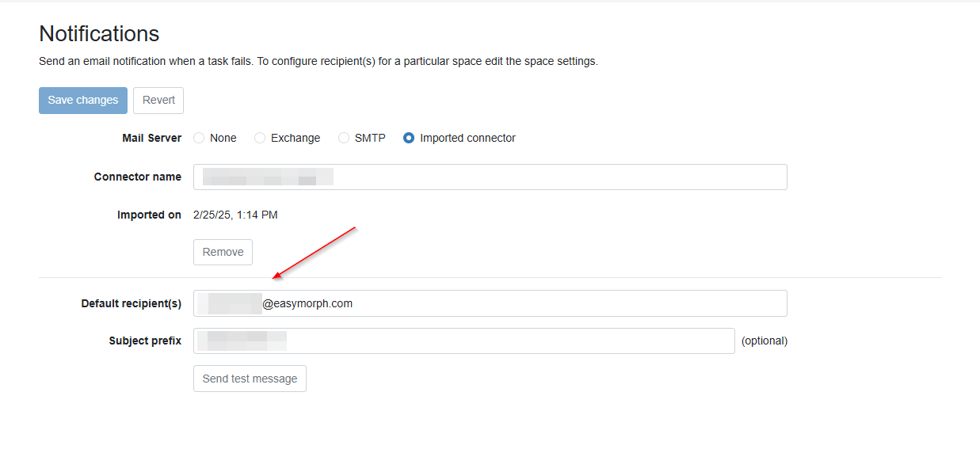The image size is (980, 472).
Task: Click the email notification description text
Action: (318, 61)
